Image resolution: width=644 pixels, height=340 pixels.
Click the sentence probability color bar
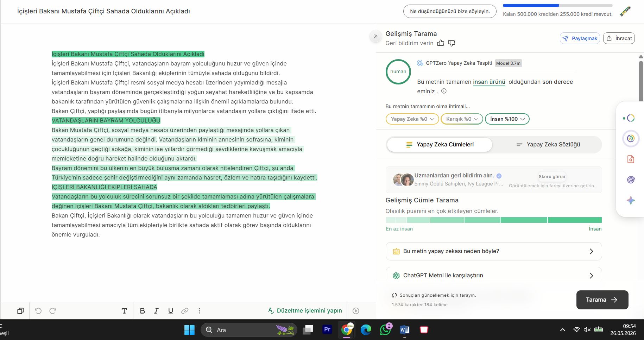(x=494, y=220)
